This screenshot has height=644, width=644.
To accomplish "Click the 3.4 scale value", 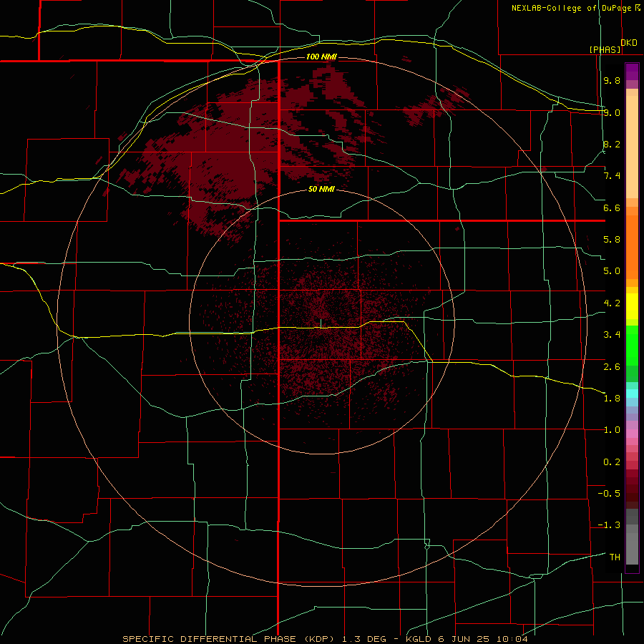I will coord(612,335).
